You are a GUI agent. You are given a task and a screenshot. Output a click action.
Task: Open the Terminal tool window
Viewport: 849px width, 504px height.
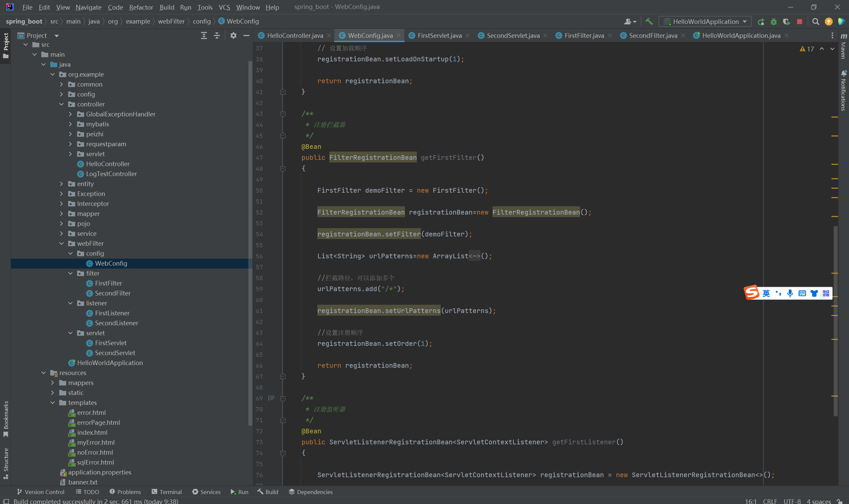167,492
